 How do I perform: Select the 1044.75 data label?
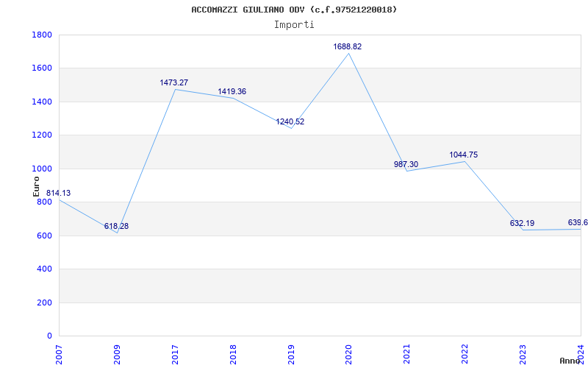(464, 155)
